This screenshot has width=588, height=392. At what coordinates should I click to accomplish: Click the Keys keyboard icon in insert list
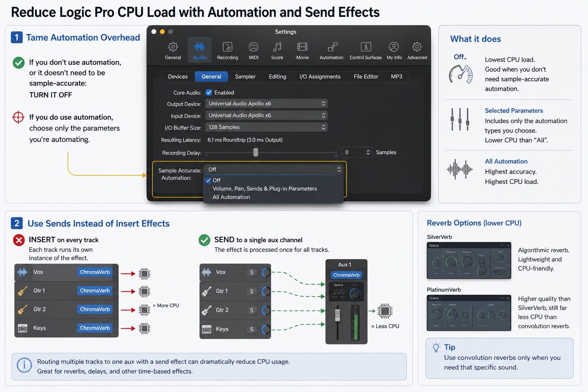point(23,328)
